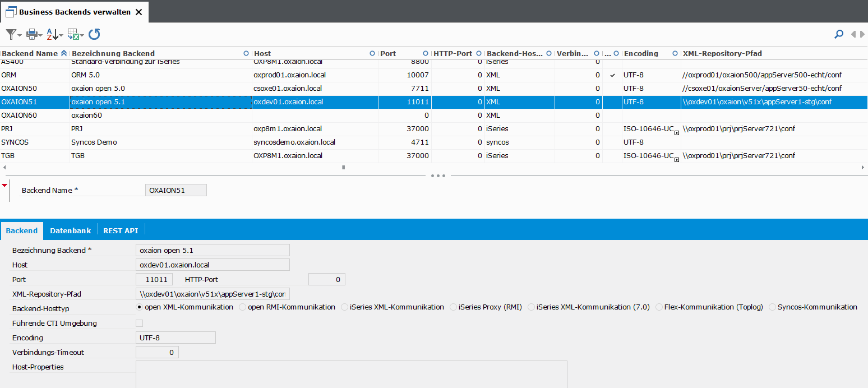Screen dimensions: 868x388
Task: Go to next record with right arrow
Action: [861, 34]
